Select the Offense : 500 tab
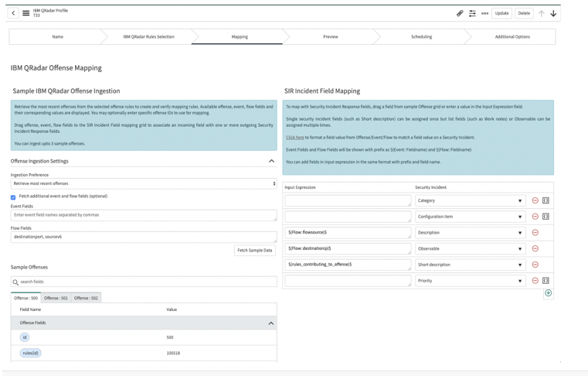This screenshot has height=376, width=588. (x=25, y=298)
